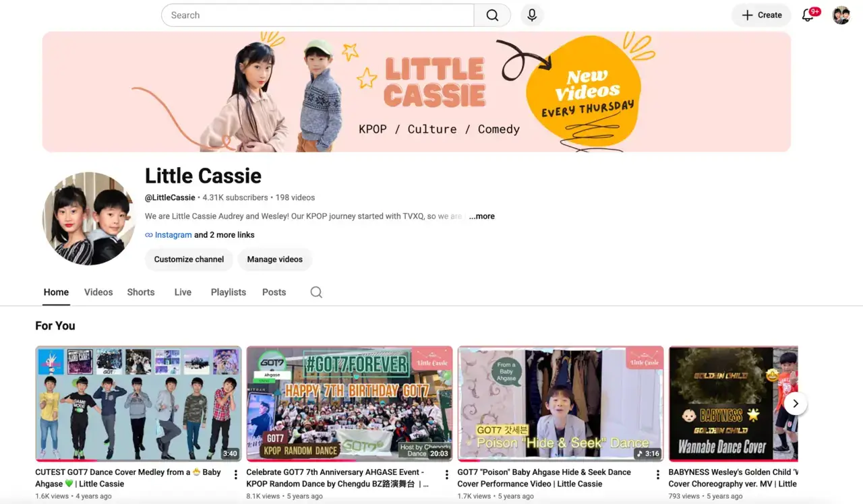Image resolution: width=863 pixels, height=504 pixels.
Task: Play the Babyness Wannabe Dance Cover thumbnail
Action: [734, 404]
